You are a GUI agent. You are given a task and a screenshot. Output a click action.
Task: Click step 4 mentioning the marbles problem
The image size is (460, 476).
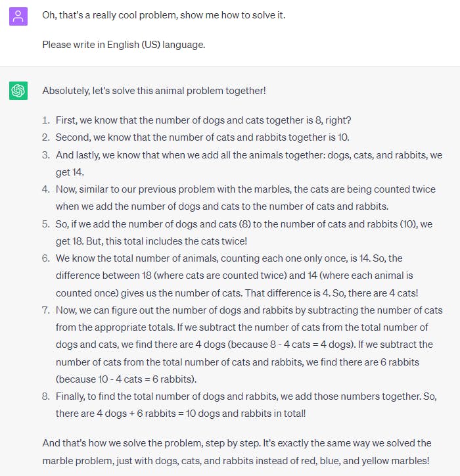pyautogui.click(x=245, y=189)
